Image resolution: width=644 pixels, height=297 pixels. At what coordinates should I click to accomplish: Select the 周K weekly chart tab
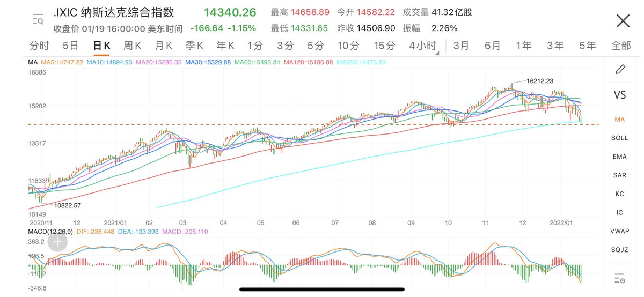pos(132,46)
